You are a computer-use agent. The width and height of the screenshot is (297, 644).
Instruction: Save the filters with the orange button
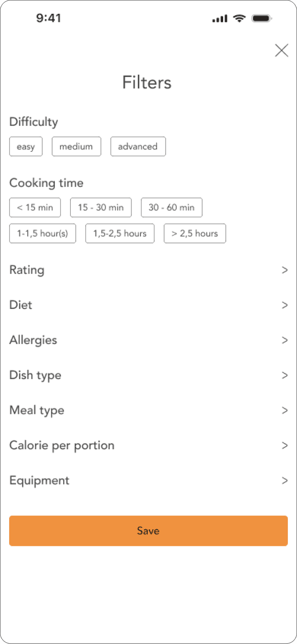148,531
